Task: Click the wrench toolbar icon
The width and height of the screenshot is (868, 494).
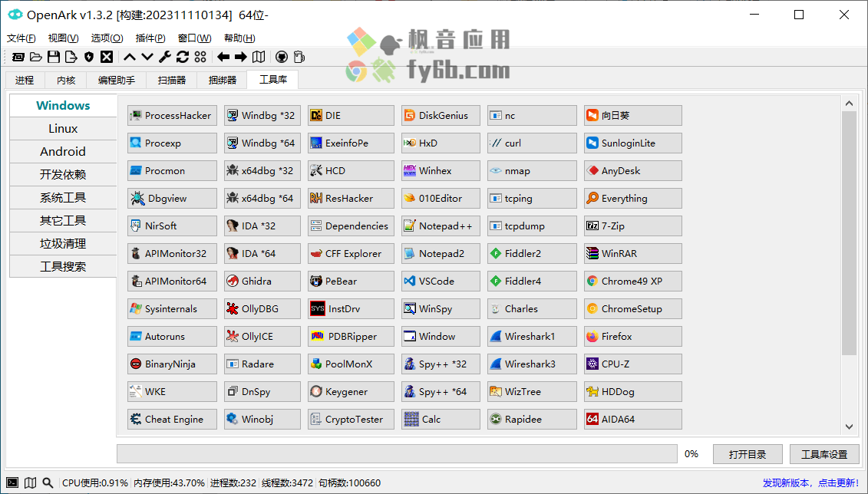Action: (x=165, y=57)
